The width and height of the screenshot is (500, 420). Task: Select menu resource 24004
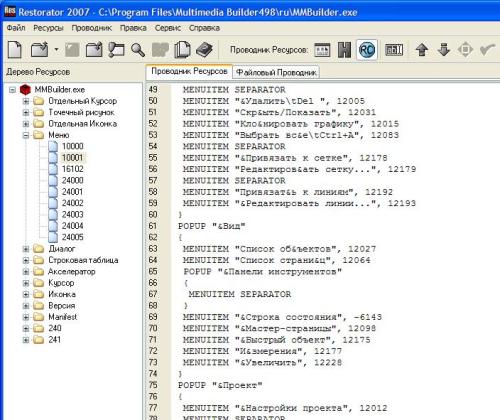point(72,226)
